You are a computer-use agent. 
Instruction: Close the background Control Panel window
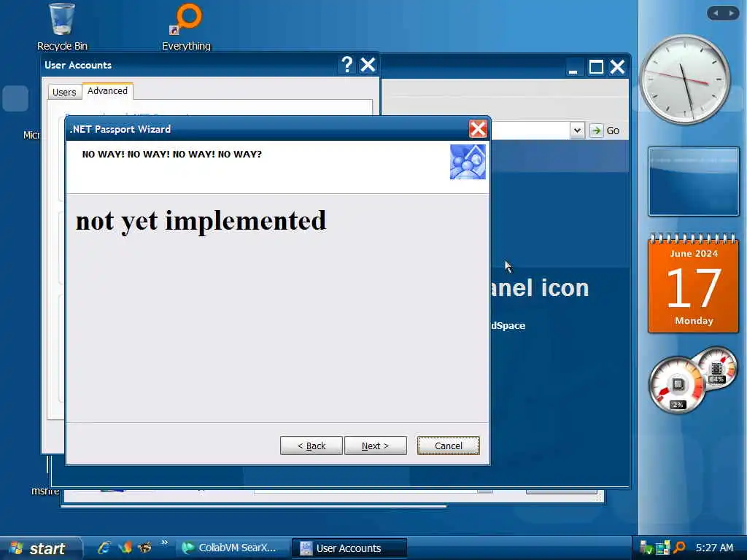(x=617, y=67)
